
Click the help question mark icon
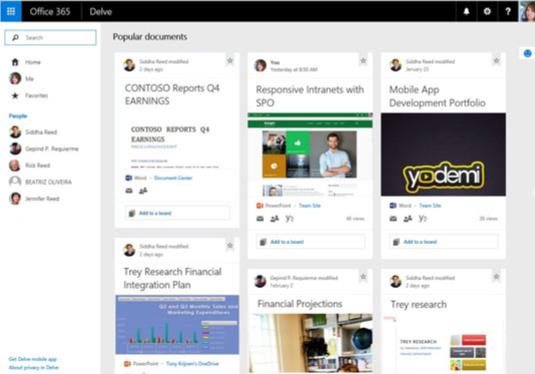(x=508, y=11)
